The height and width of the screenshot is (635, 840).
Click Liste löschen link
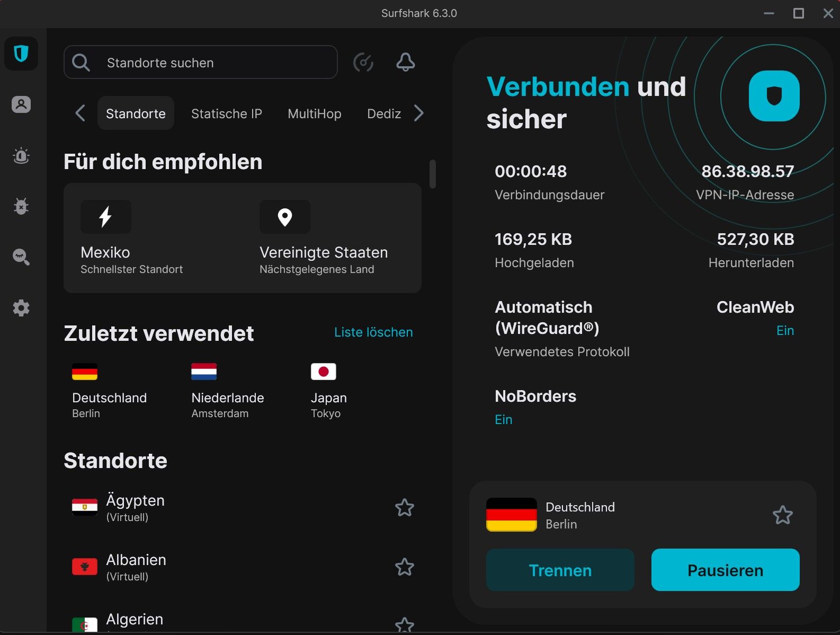373,332
